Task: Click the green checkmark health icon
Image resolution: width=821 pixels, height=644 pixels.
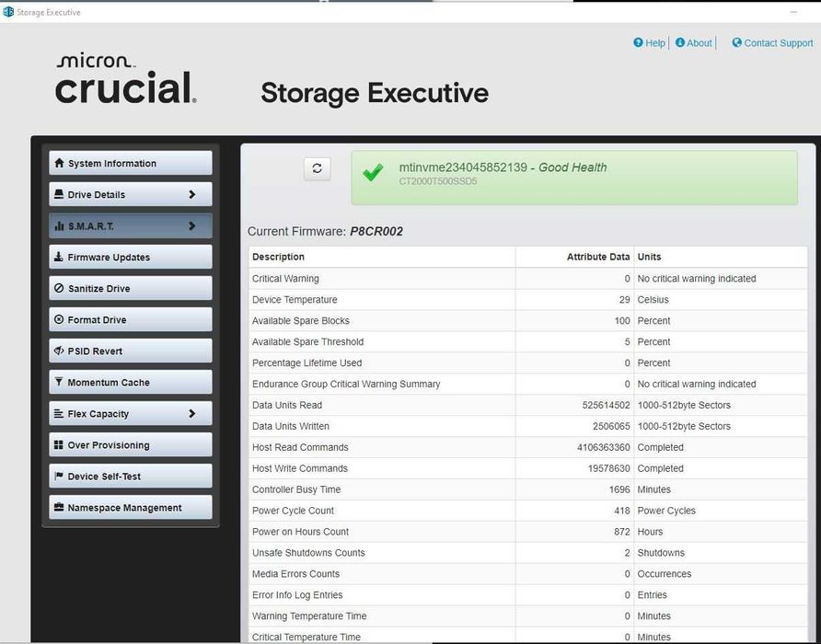Action: tap(373, 172)
